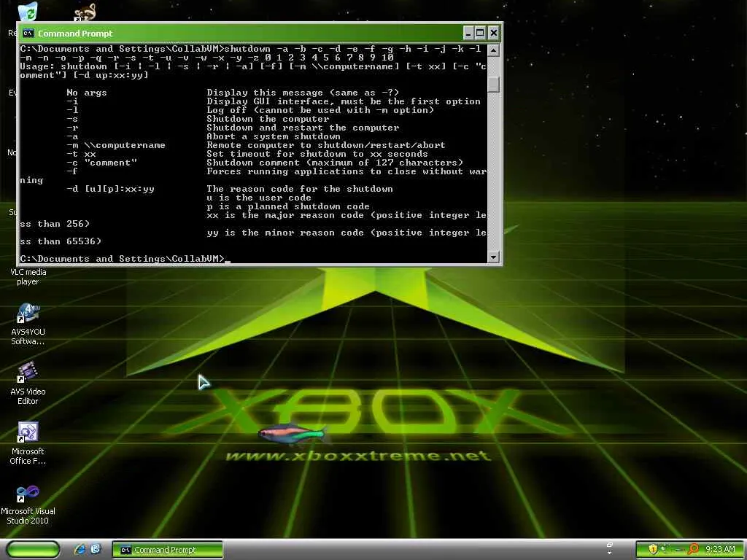Click the '-d [u][p]:xx:yy' option text
747x560 pixels.
110,189
